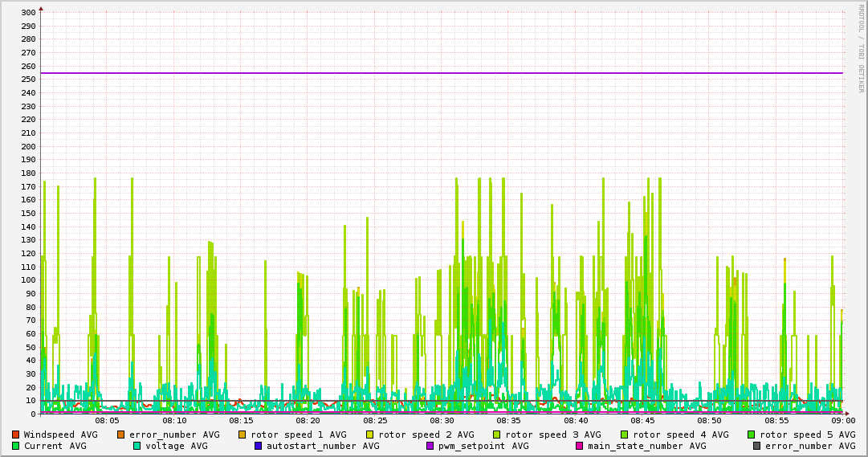
Task: Click the orange error_number AVG legend swatch
Action: point(121,435)
